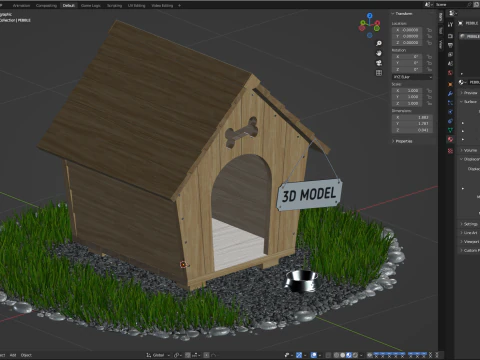Open the Video Editing workspace tab
Screen dimensions: 480x360
pyautogui.click(x=162, y=5)
